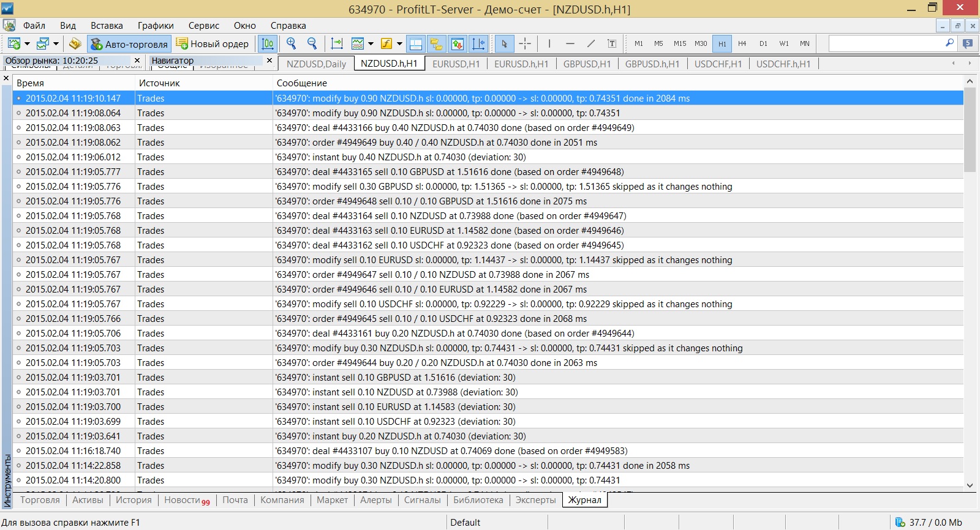980x530 pixels.
Task: Click the toolbar search input field
Action: click(x=886, y=43)
